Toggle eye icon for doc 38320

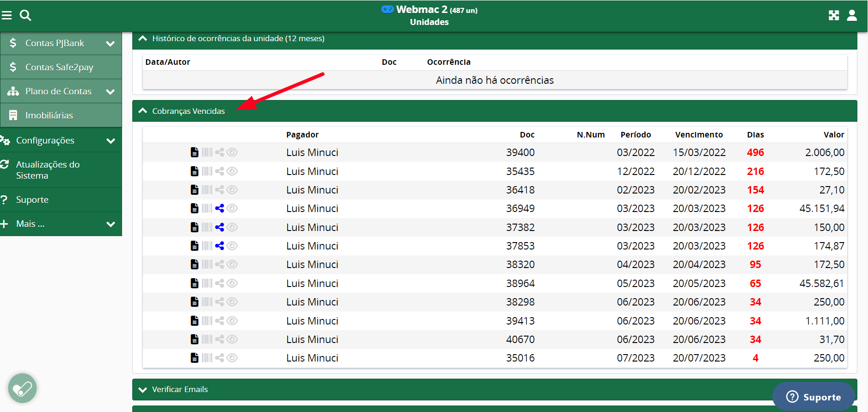click(x=232, y=264)
